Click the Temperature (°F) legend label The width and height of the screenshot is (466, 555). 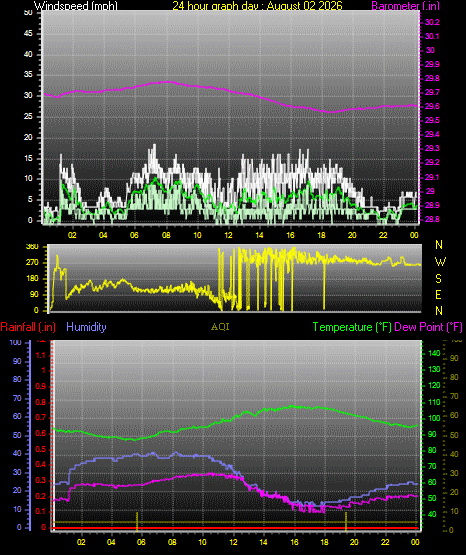pyautogui.click(x=352, y=327)
